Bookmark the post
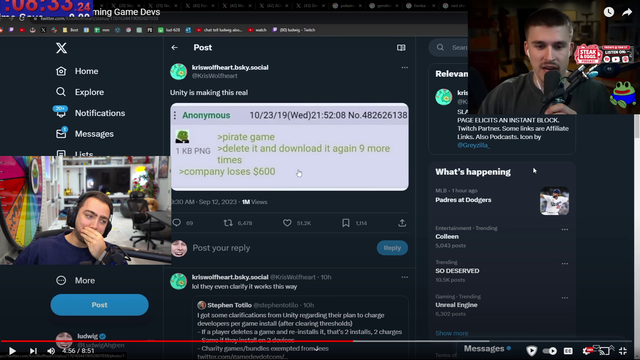 coord(346,223)
